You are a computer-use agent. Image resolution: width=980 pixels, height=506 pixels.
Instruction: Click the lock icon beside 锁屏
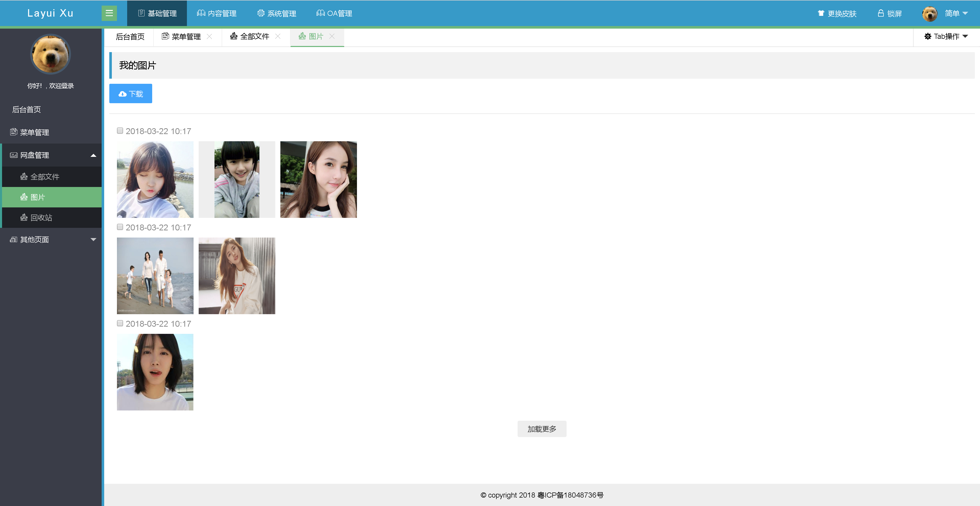(x=880, y=13)
